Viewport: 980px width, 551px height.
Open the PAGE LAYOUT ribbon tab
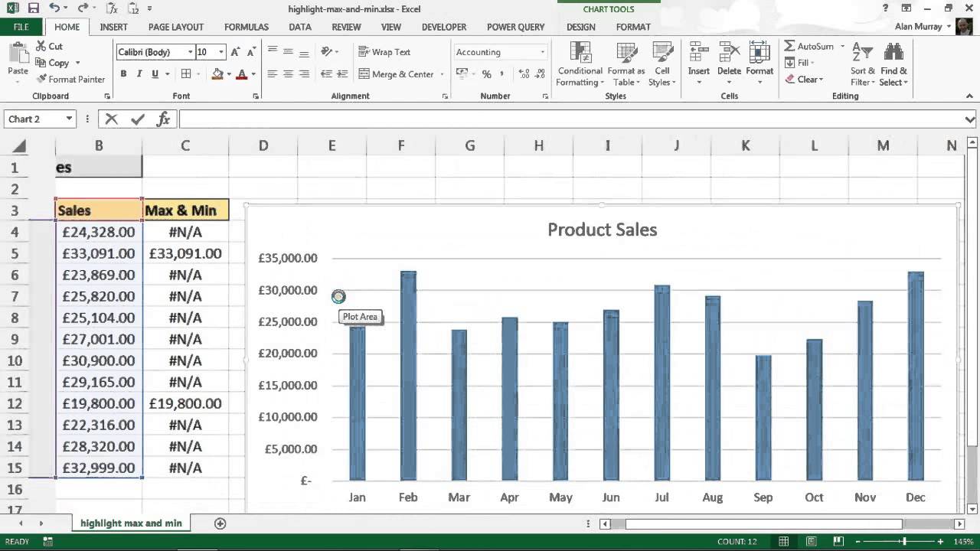[175, 27]
